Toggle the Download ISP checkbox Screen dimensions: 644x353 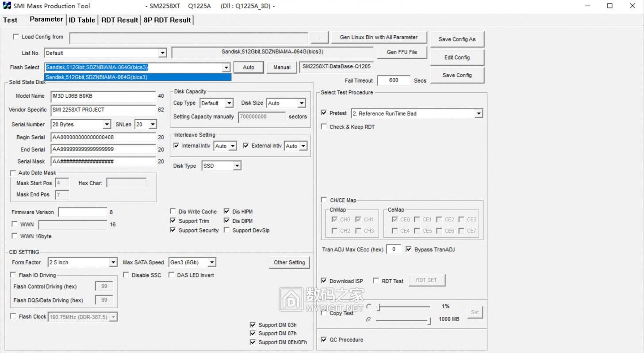pyautogui.click(x=324, y=281)
